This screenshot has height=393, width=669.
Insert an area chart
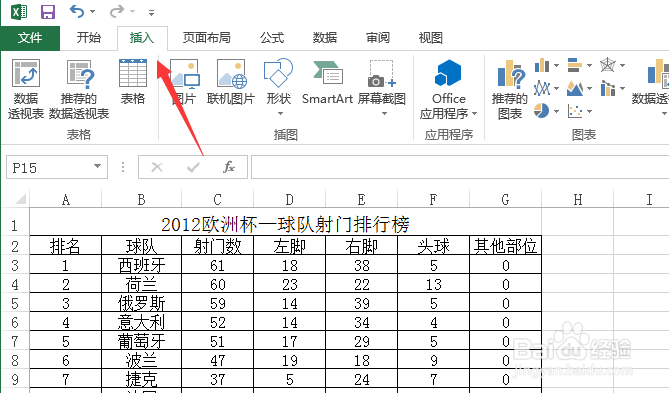tap(575, 88)
